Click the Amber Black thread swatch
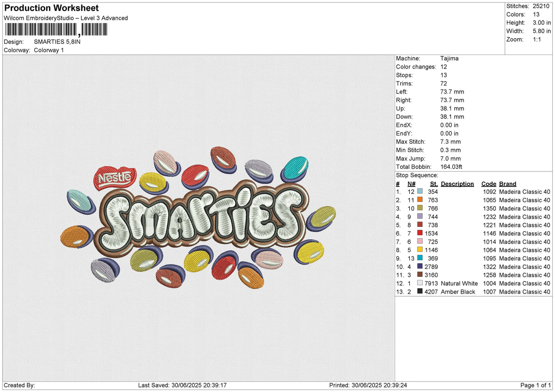Image resolution: width=555 pixels, height=392 pixels. coord(420,291)
